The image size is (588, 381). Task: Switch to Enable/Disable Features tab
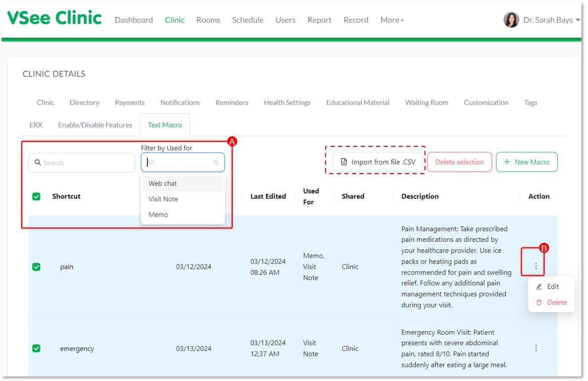pos(95,125)
